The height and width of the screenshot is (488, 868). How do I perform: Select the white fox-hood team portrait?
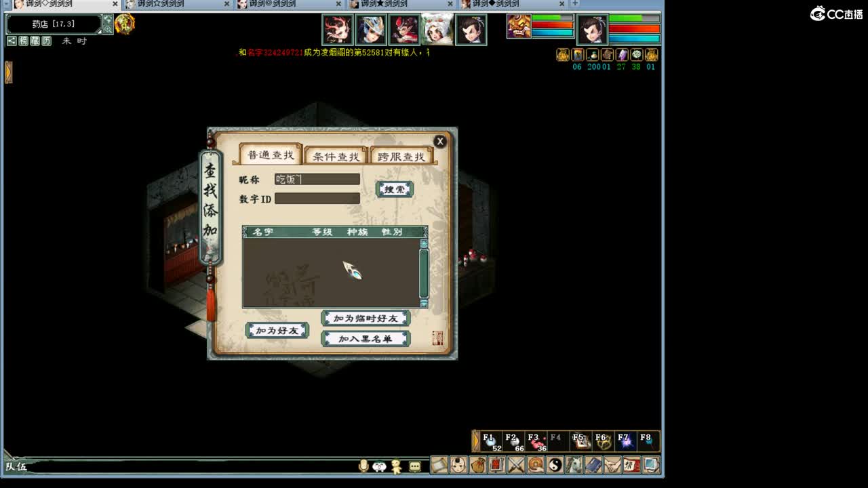point(437,29)
